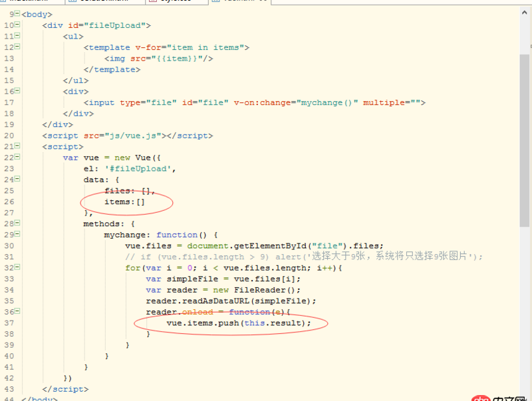Place cursor on the commented alert line
This screenshot has height=401, width=532.
(266, 257)
